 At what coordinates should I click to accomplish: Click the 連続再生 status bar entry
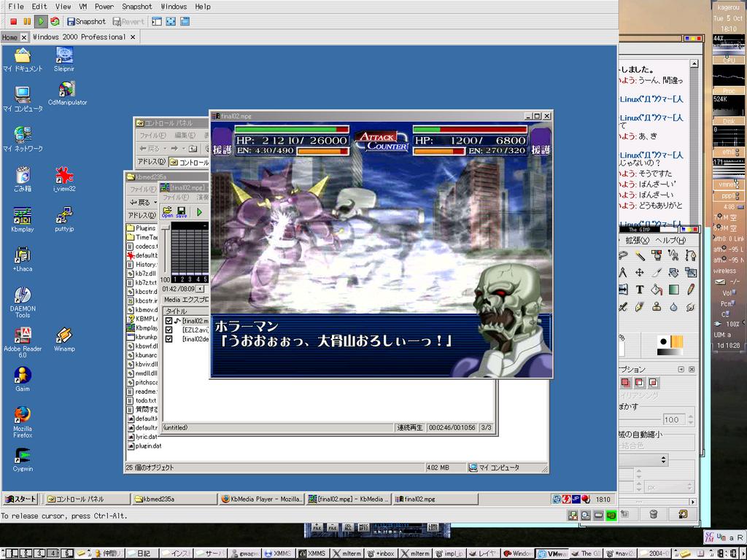click(410, 427)
